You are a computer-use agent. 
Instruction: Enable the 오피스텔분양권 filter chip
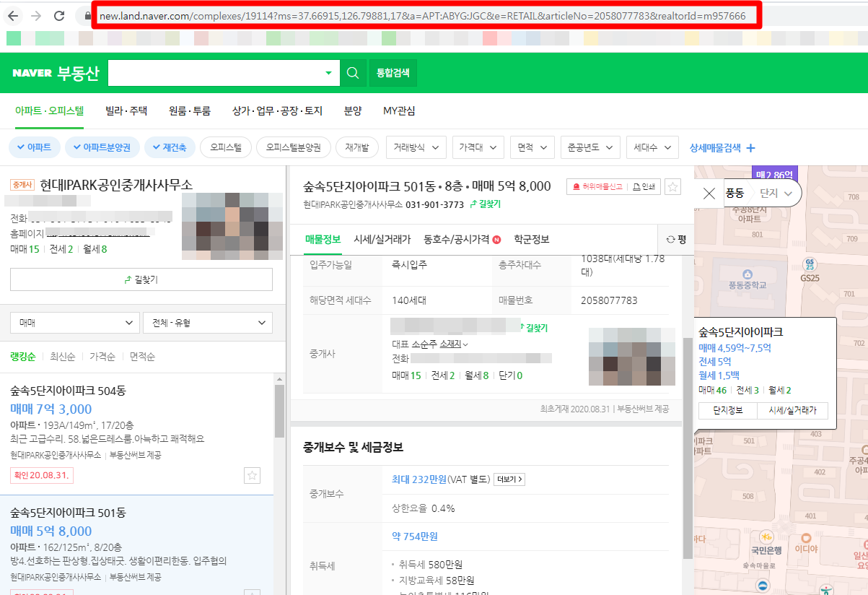294,147
